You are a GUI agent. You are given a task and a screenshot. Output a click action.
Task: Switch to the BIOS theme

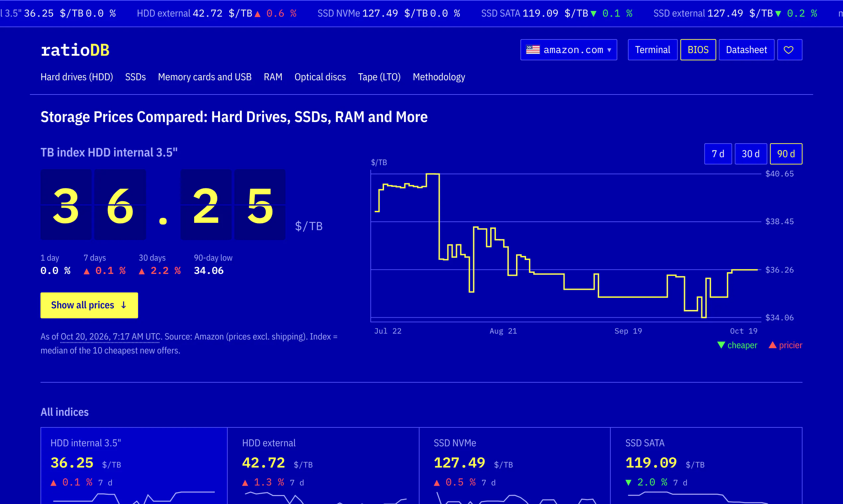coord(698,50)
